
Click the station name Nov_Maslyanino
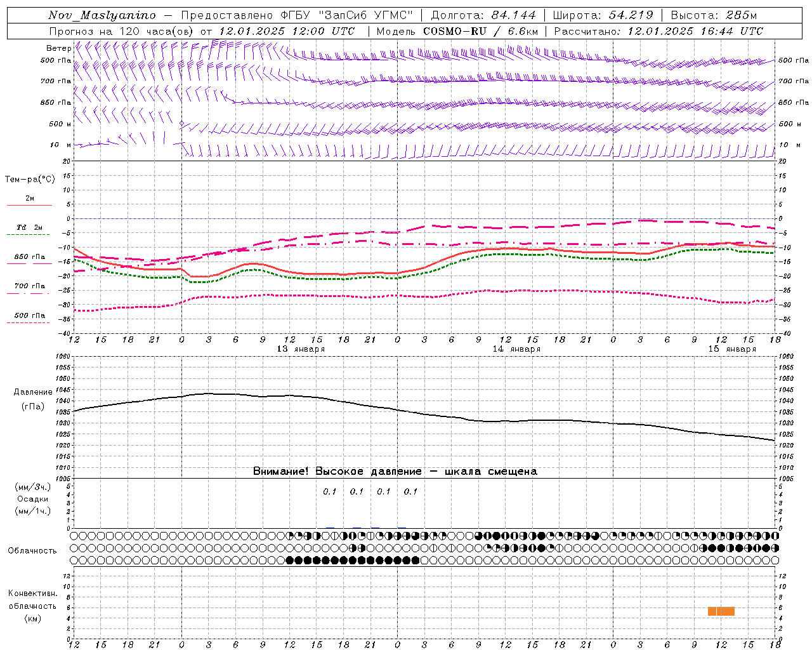(102, 15)
